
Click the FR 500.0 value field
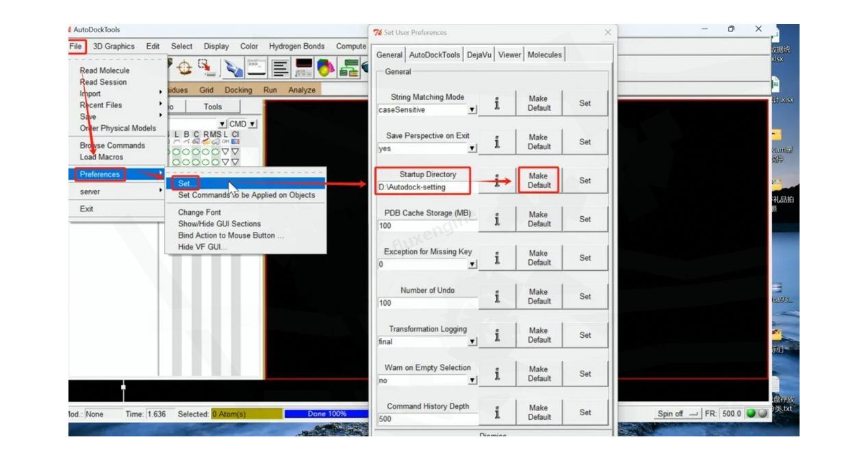pyautogui.click(x=731, y=414)
